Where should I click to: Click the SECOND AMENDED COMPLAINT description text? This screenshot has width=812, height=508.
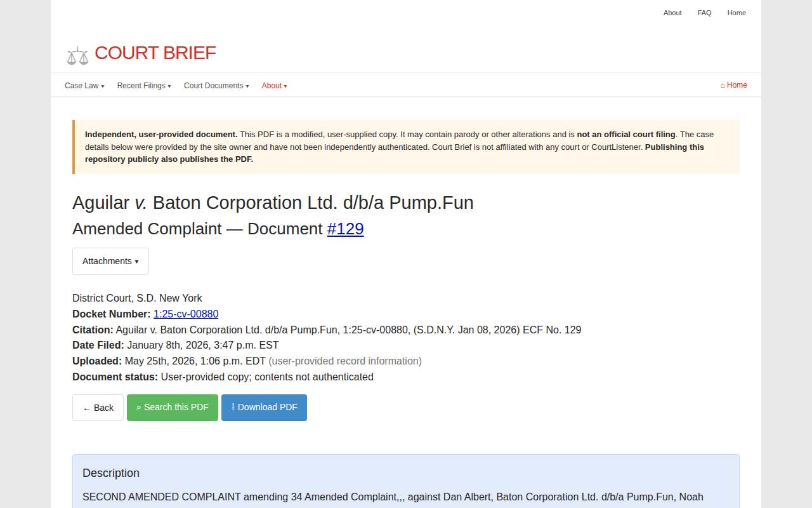tap(393, 497)
